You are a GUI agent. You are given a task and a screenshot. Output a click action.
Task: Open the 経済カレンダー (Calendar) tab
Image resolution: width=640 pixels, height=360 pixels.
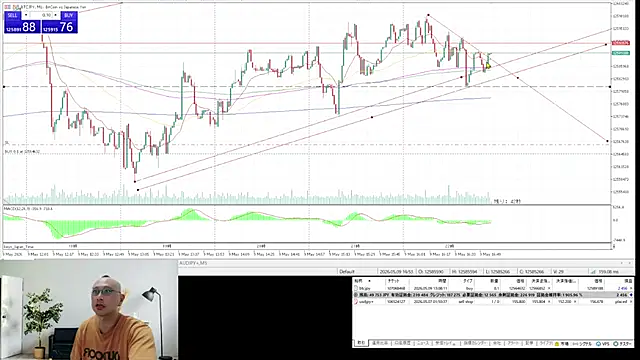[x=474, y=343]
